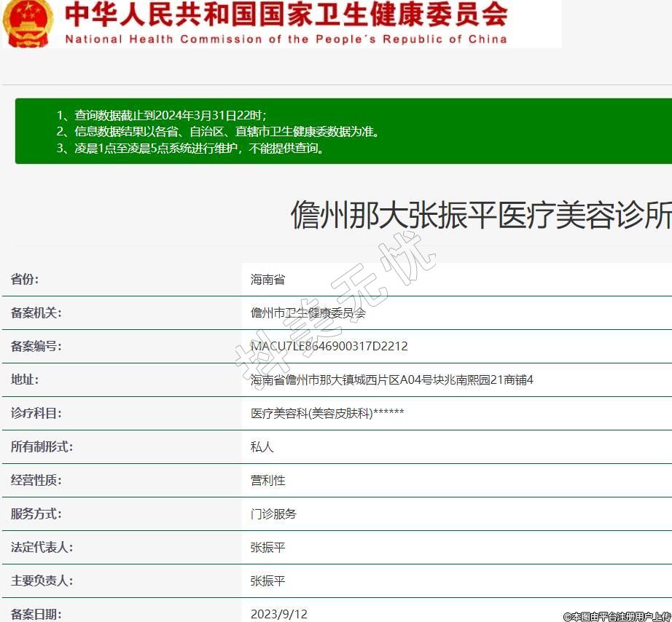This screenshot has width=672, height=622.
Task: Click the 服务方式 value 门诊服务
Action: pyautogui.click(x=273, y=514)
